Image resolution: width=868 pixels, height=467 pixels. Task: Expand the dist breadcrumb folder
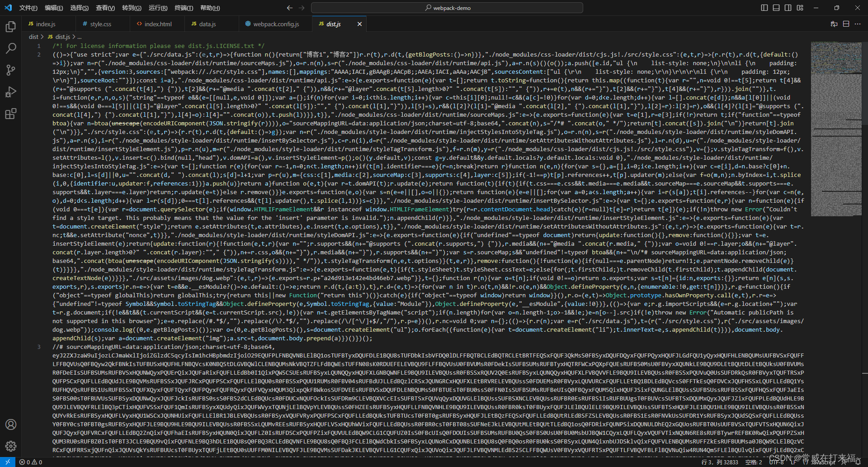pos(33,37)
